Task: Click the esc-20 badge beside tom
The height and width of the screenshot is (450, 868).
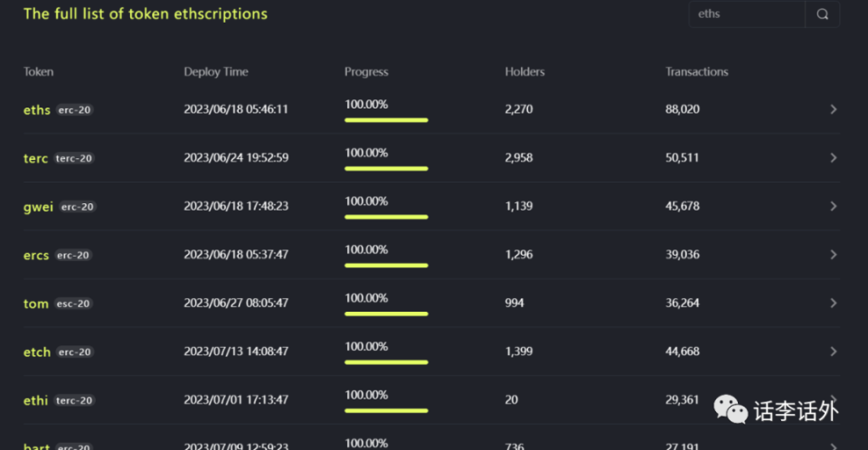Action: 73,304
